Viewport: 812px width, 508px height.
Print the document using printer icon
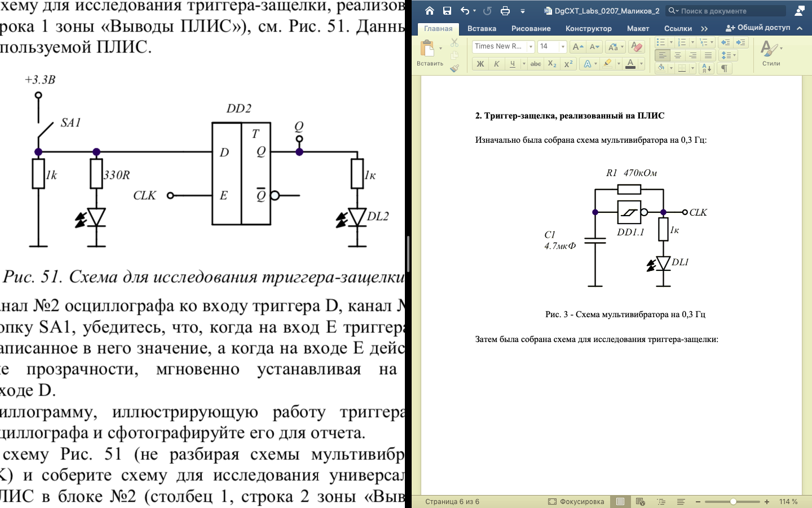[505, 11]
